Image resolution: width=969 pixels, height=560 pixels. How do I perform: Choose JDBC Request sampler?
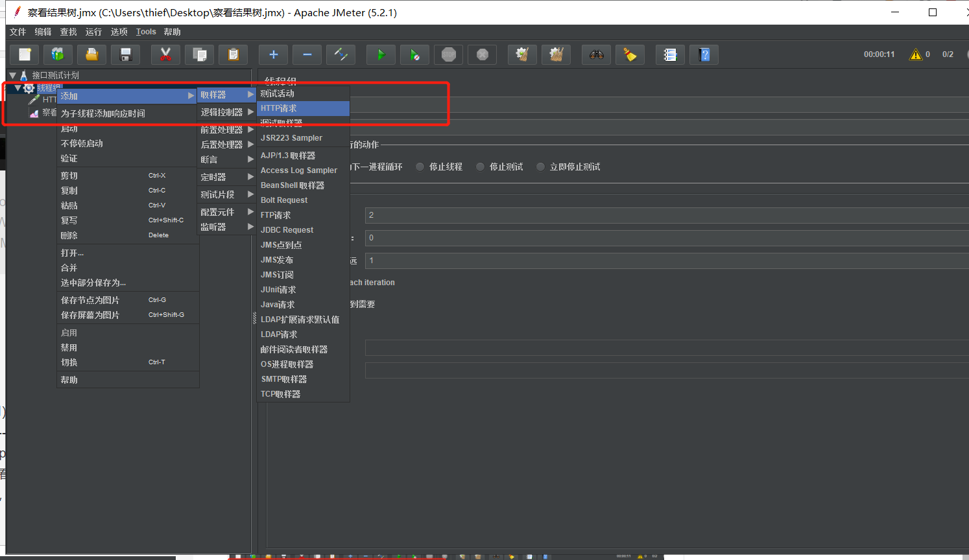(304, 230)
